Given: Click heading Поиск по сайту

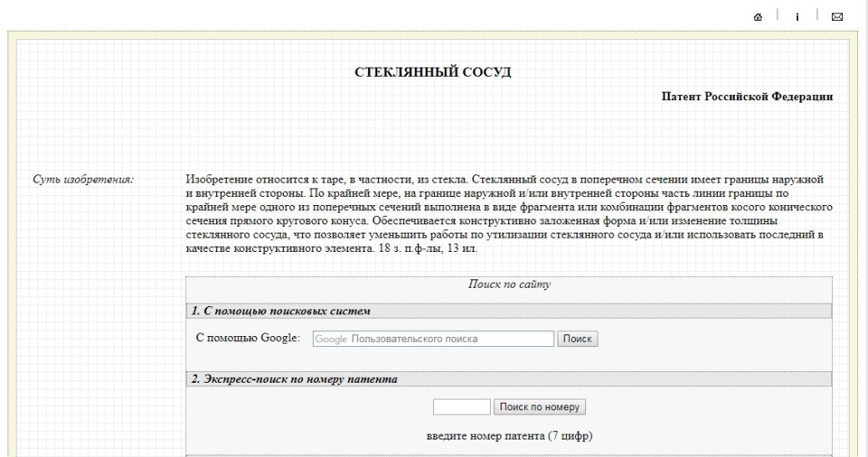Looking at the screenshot, I should pyautogui.click(x=509, y=284).
